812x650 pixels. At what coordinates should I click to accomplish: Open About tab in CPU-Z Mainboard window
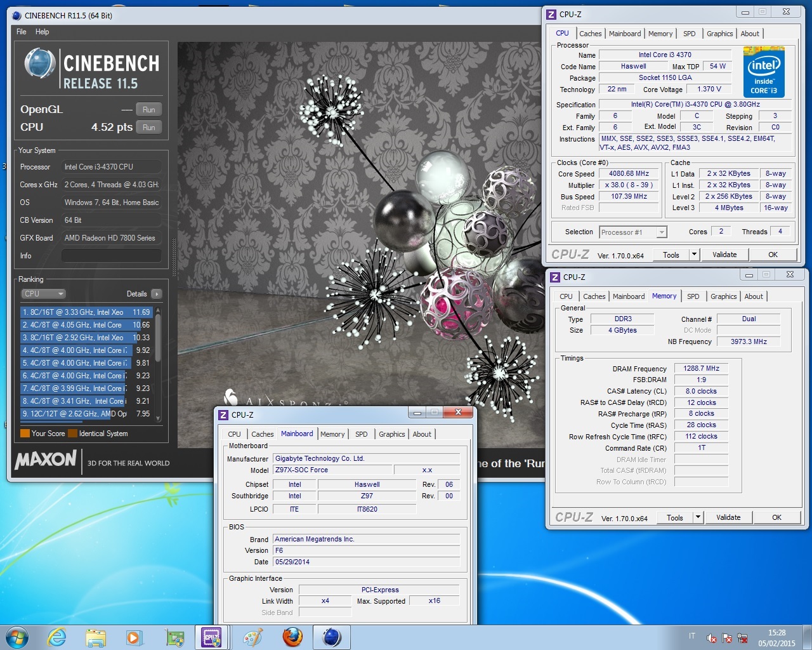(421, 434)
